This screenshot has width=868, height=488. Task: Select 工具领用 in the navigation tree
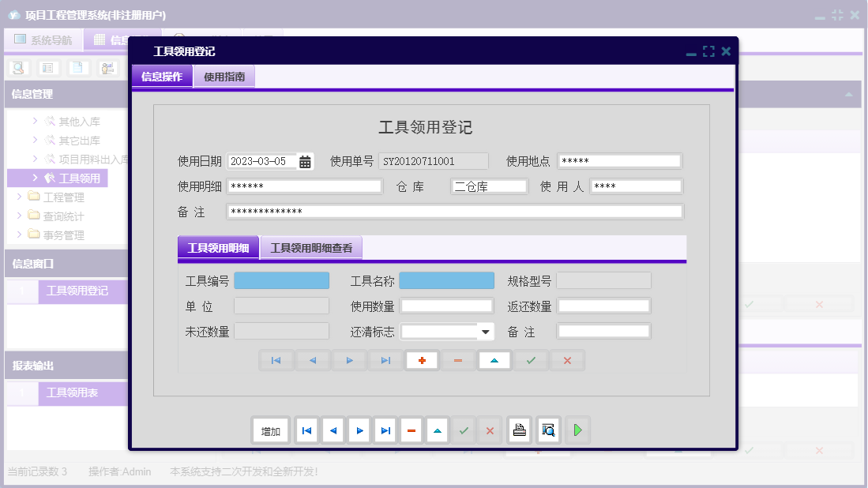tap(77, 177)
